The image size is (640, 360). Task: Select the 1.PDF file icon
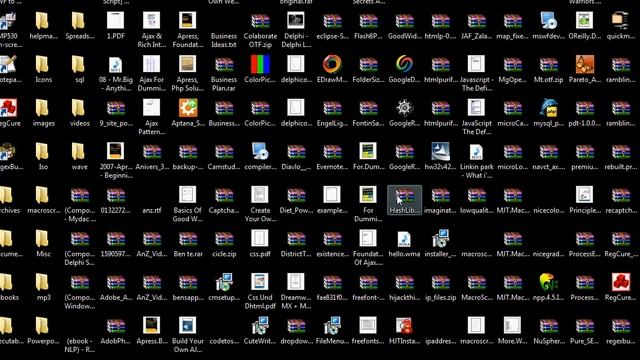116,20
